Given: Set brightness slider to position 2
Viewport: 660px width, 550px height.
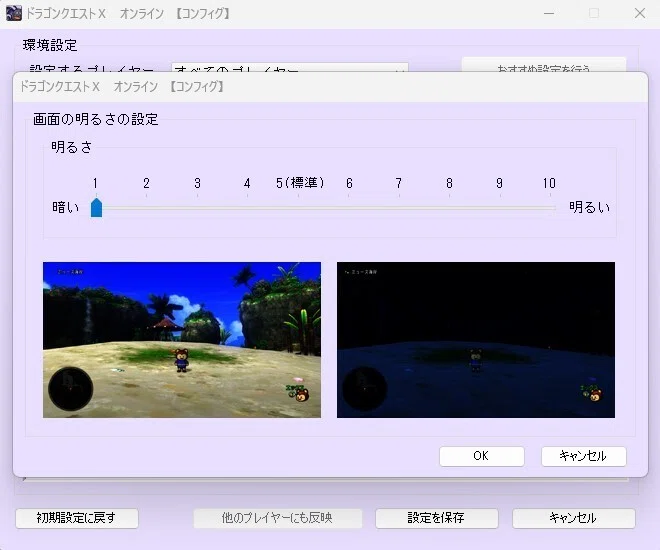Looking at the screenshot, I should [146, 208].
